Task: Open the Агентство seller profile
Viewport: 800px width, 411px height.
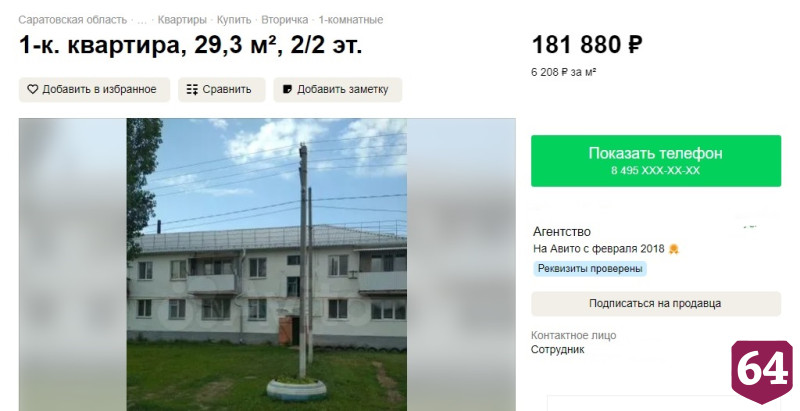Action: coord(562,232)
